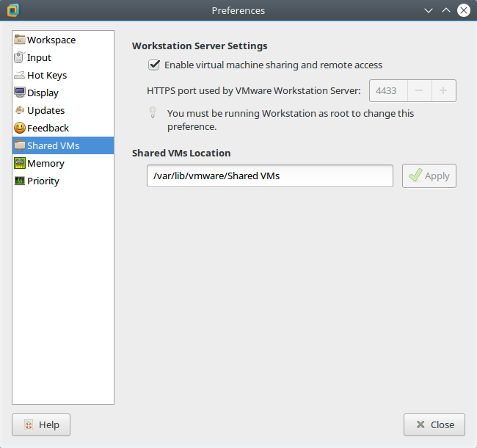This screenshot has height=448, width=477.
Task: Select the Feedback category
Action: point(63,128)
